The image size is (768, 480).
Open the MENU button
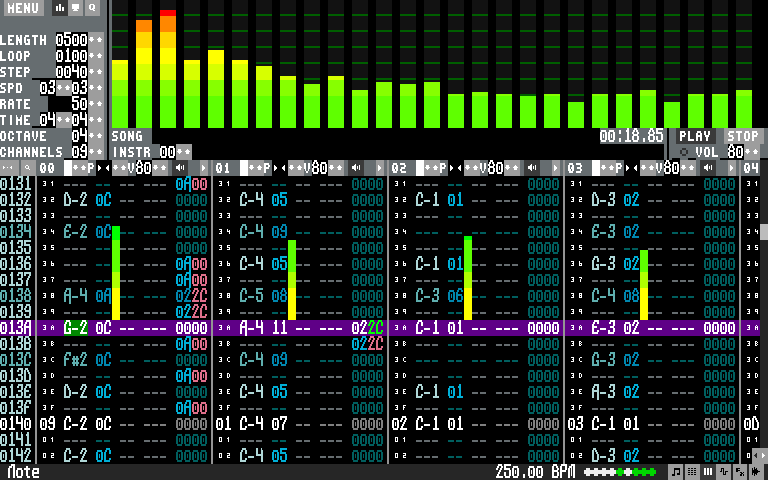tap(23, 7)
